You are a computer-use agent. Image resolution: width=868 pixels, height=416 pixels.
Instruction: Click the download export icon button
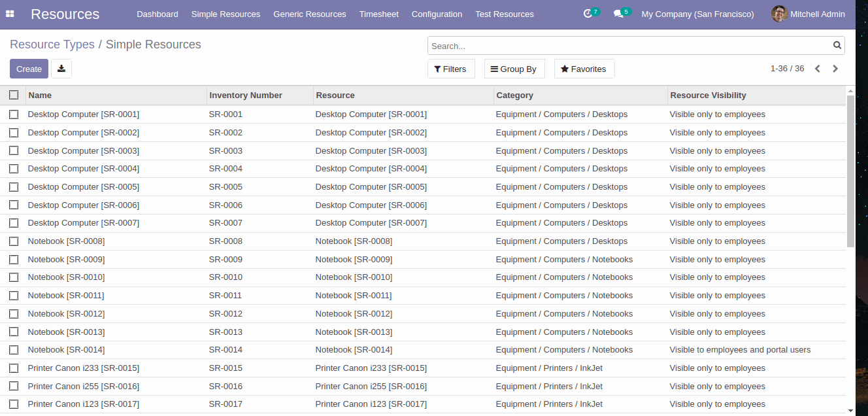[61, 69]
